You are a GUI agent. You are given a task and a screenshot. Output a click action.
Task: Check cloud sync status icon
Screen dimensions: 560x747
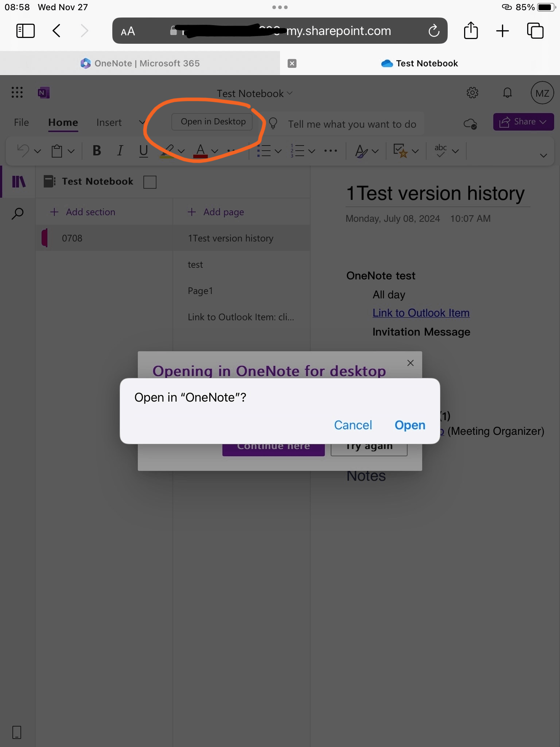pos(470,124)
